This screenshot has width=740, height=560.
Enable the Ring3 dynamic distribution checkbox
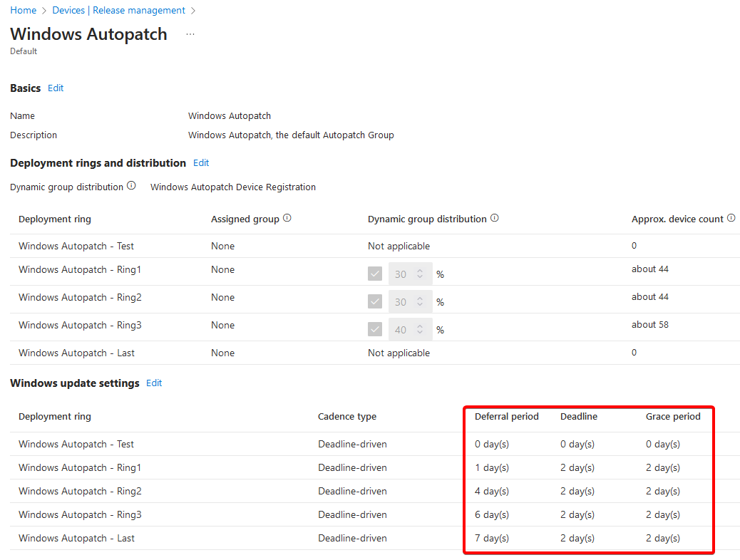point(375,329)
